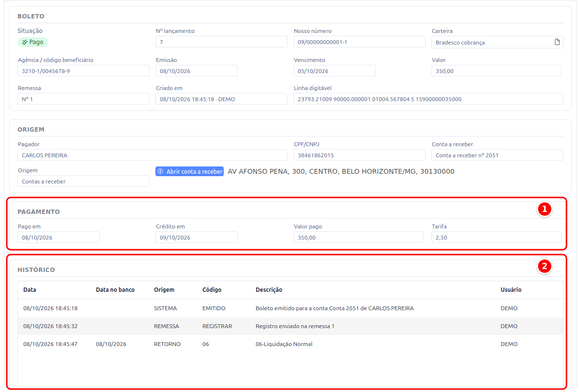
Task: Click the Pago status badge
Action: tap(33, 42)
